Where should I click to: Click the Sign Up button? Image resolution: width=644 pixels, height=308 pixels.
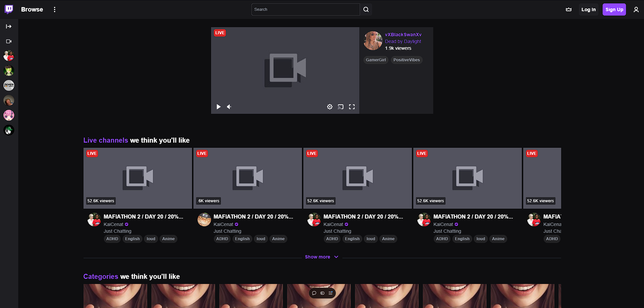coord(614,9)
